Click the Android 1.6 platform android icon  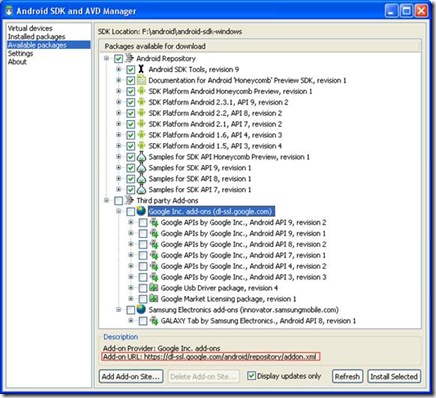(x=141, y=135)
